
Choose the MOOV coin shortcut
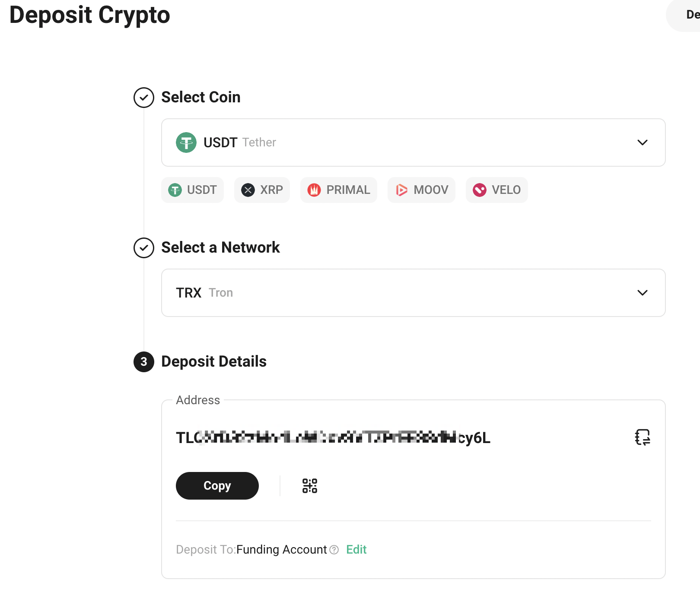[x=422, y=190]
